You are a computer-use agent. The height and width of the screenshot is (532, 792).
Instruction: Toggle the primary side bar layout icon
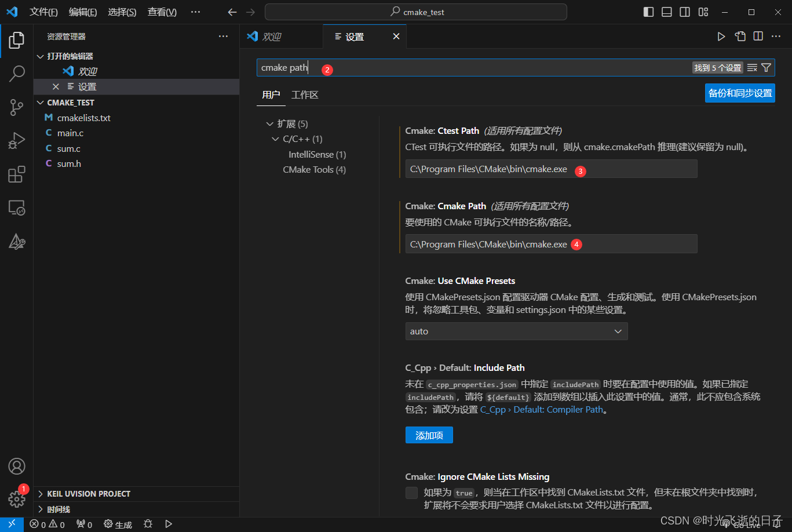click(x=649, y=12)
